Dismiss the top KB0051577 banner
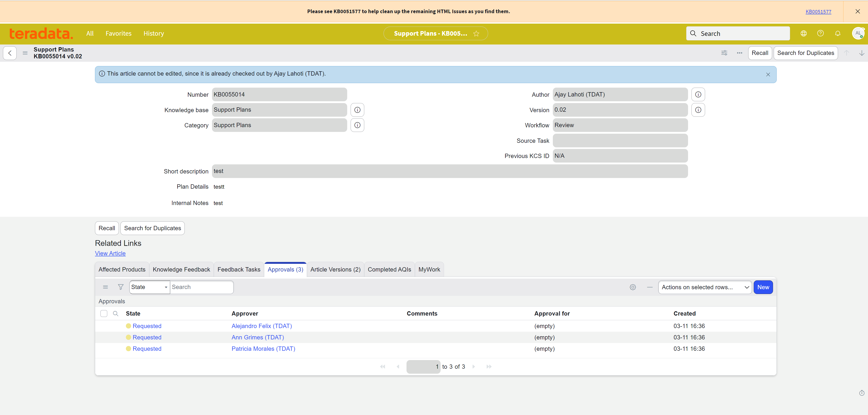This screenshot has height=415, width=868. (x=858, y=11)
